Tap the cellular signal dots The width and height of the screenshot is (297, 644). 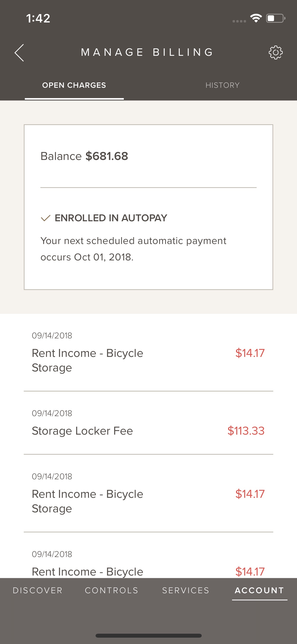coord(239,21)
